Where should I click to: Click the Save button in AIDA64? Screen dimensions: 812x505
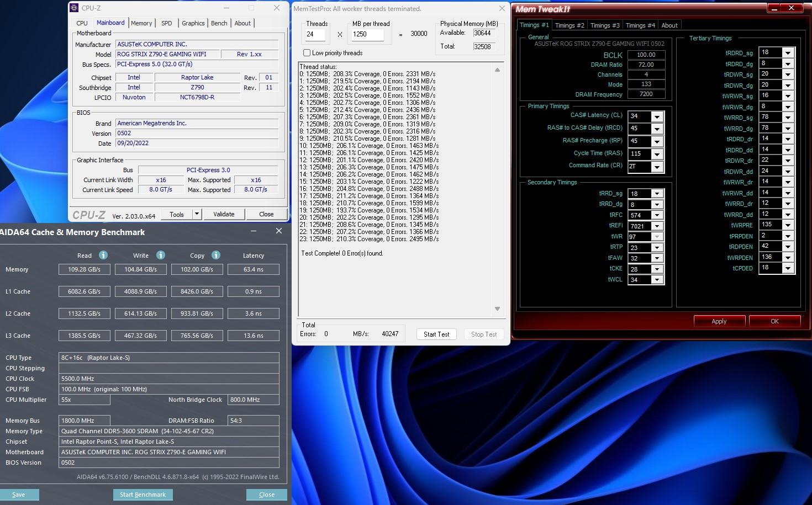19,495
